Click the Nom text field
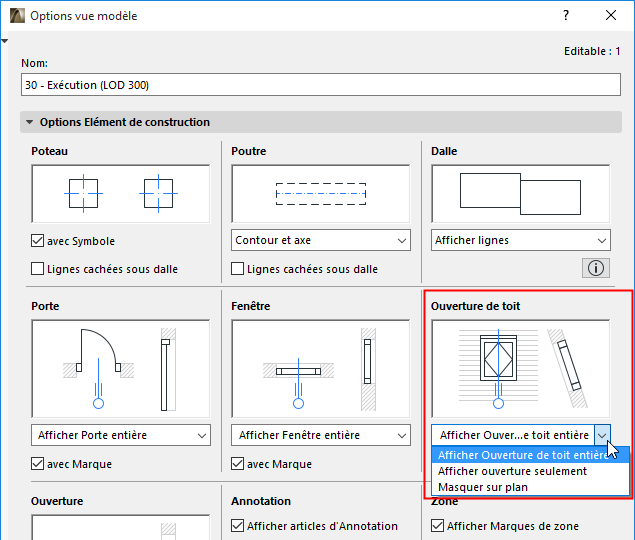The image size is (635, 540). [321, 85]
